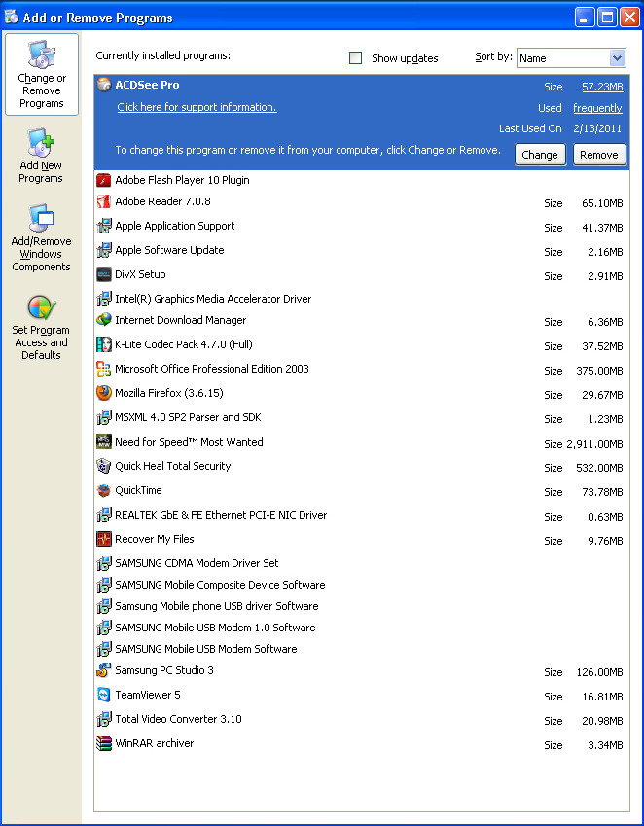Click the Change button for ACDSee Pro
644x826 pixels.
(x=540, y=155)
